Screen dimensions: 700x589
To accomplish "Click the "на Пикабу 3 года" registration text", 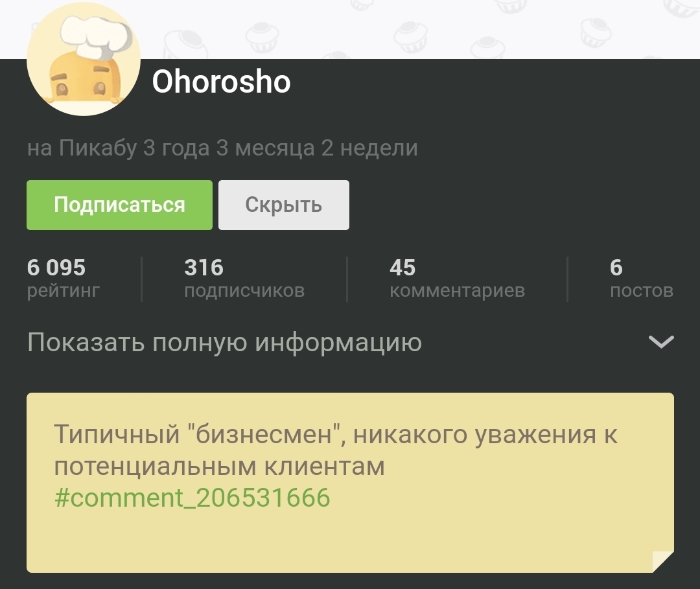I will (x=118, y=148).
